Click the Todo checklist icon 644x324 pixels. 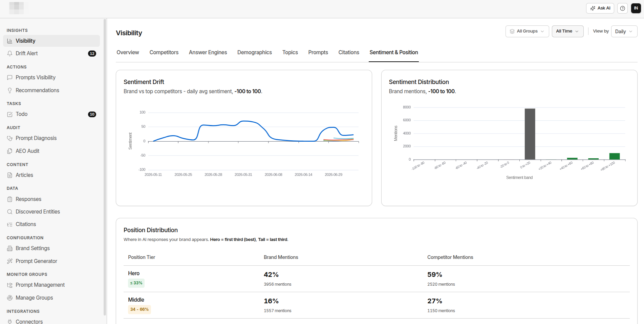coord(10,114)
